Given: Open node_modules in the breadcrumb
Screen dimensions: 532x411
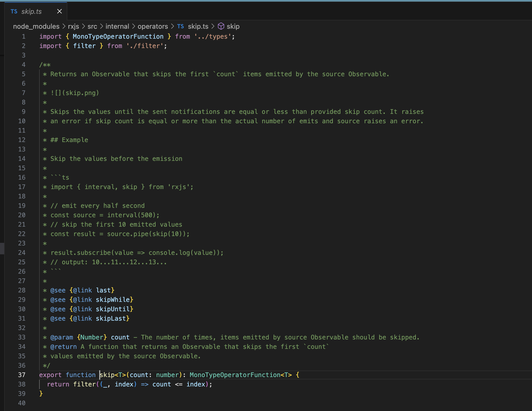Looking at the screenshot, I should point(36,26).
